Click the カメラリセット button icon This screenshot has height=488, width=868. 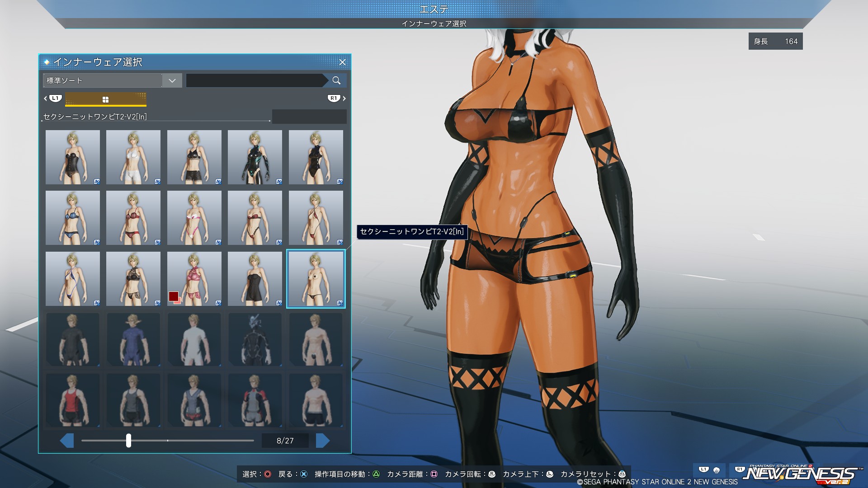coord(622,474)
